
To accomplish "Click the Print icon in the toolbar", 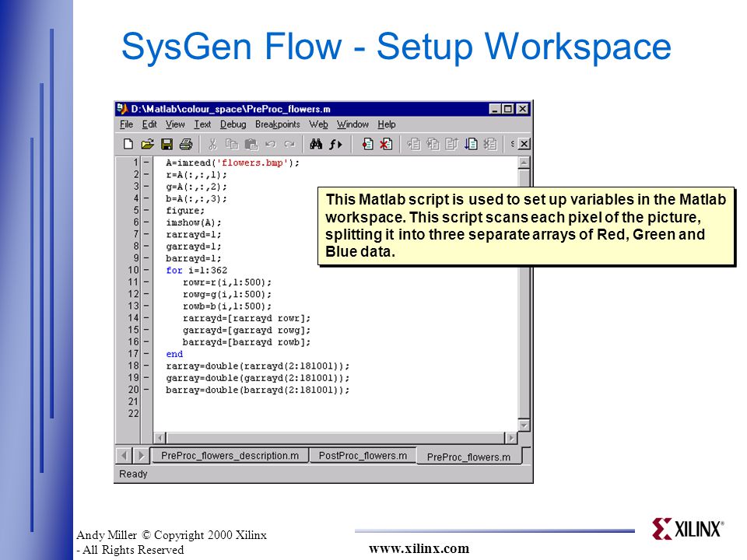I will [186, 144].
